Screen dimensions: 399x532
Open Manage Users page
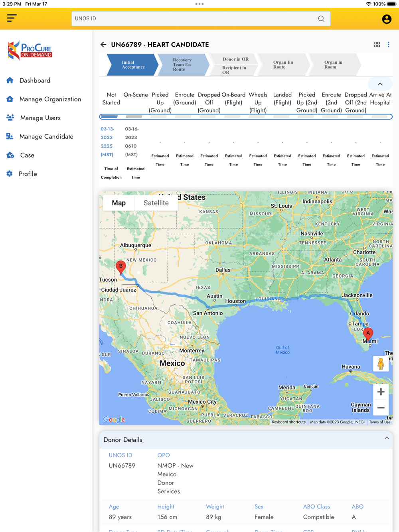point(40,118)
